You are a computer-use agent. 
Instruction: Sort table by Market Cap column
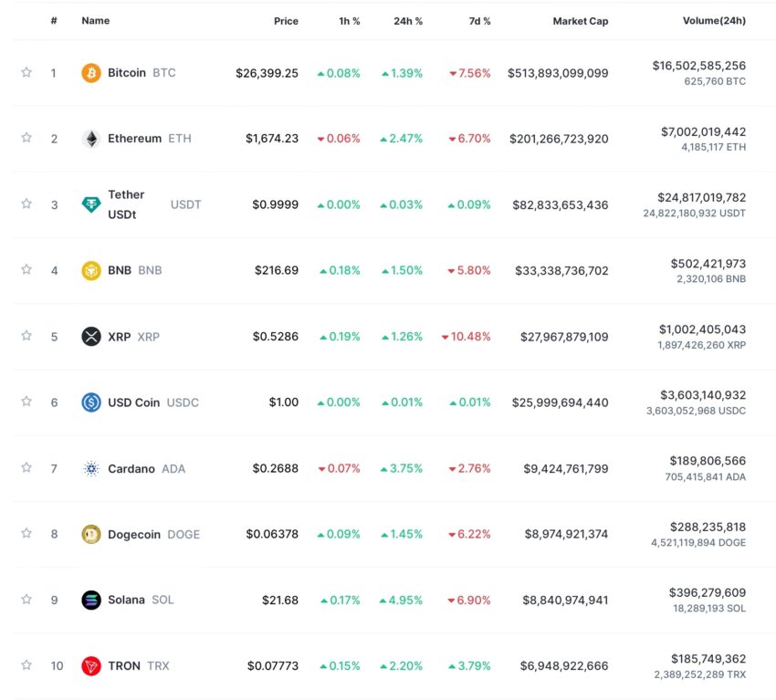[580, 21]
